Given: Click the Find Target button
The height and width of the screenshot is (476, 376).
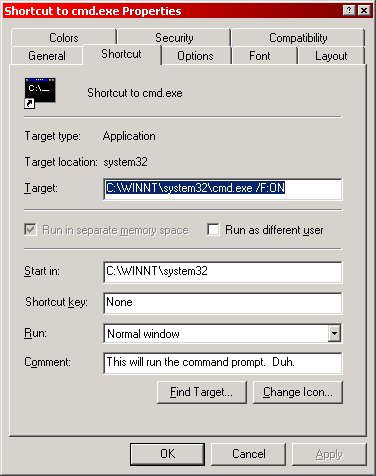Looking at the screenshot, I should pos(202,392).
